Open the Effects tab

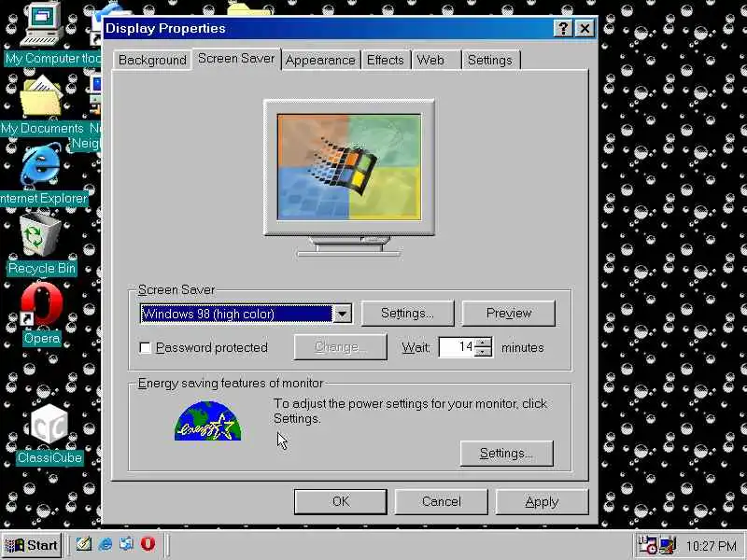[x=386, y=60]
